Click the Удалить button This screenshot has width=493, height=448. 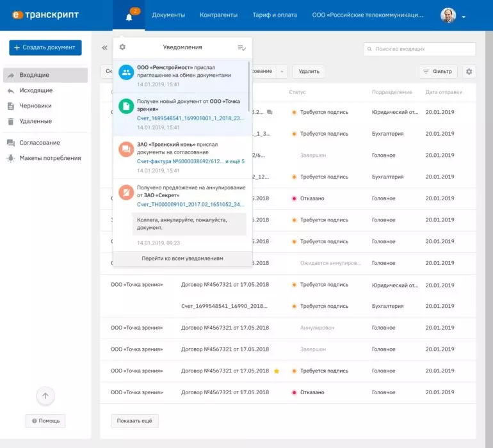[x=309, y=72]
